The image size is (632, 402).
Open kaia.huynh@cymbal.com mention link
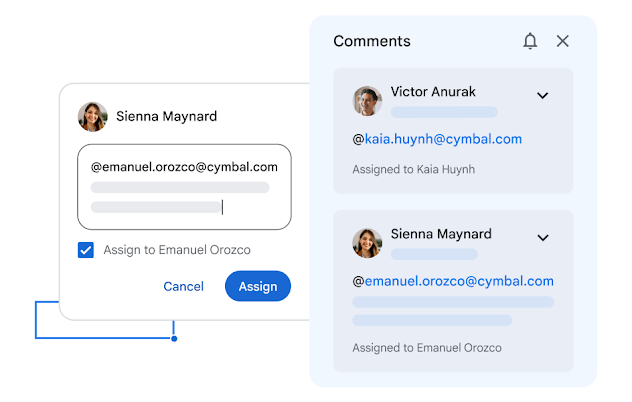pyautogui.click(x=443, y=139)
